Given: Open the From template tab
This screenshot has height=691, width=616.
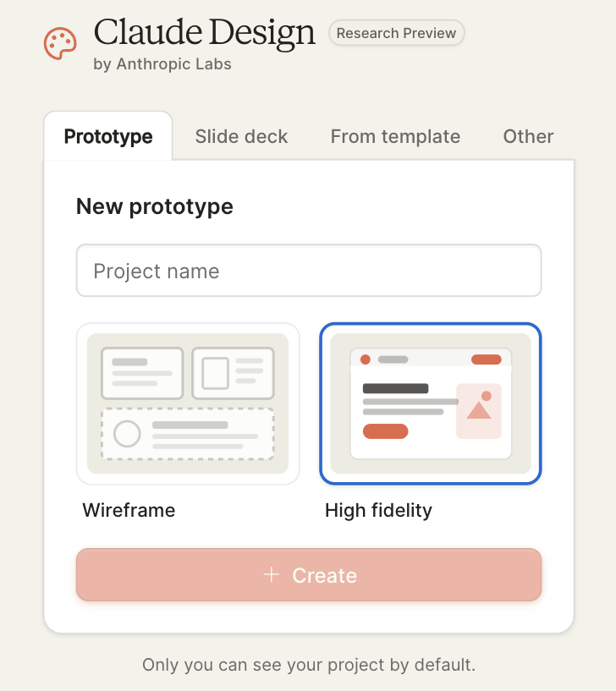Looking at the screenshot, I should 395,136.
